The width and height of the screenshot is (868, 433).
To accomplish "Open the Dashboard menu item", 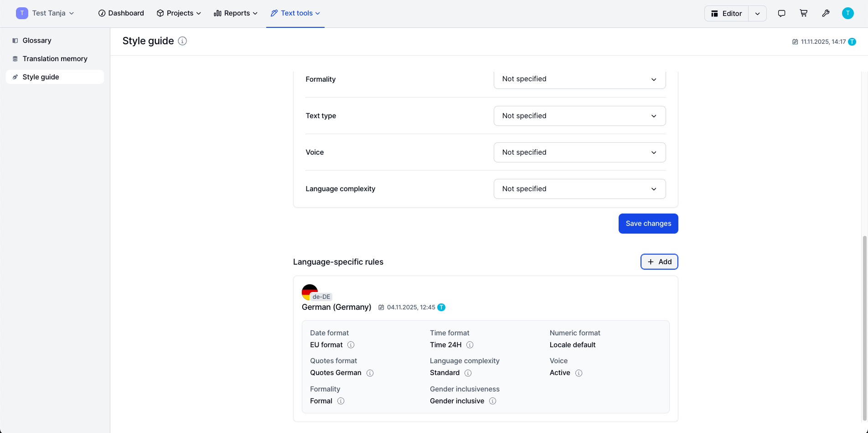I will [121, 13].
